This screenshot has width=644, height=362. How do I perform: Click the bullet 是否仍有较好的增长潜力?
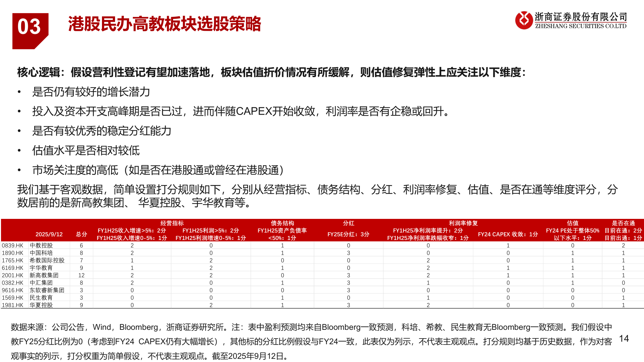click(x=91, y=92)
